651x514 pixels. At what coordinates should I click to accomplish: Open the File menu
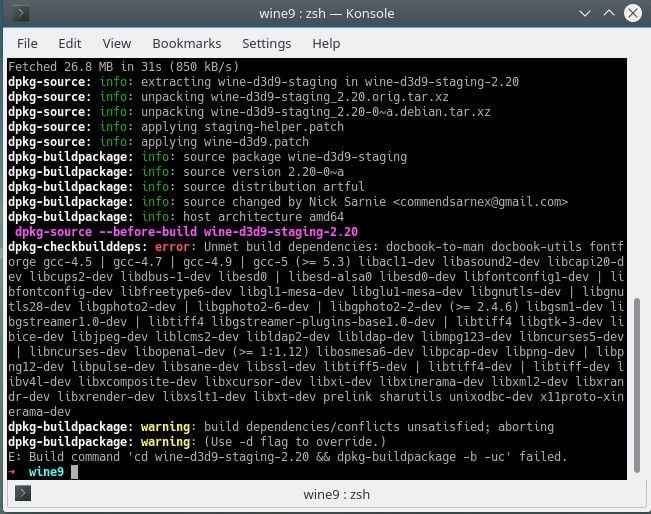27,44
